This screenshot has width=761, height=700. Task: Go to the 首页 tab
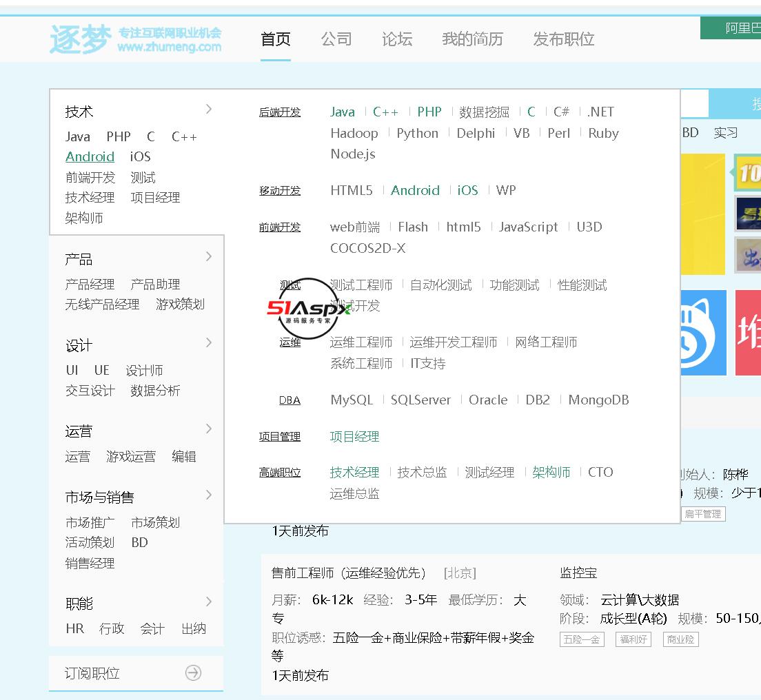click(276, 39)
